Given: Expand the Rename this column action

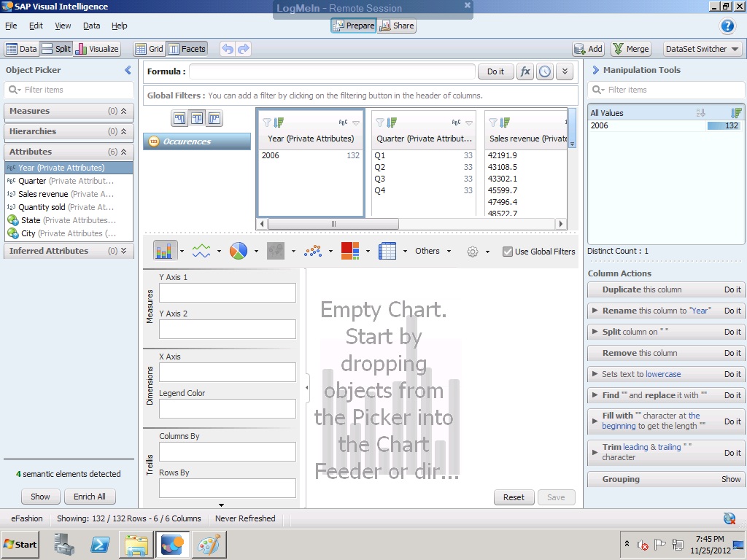Looking at the screenshot, I should (595, 311).
